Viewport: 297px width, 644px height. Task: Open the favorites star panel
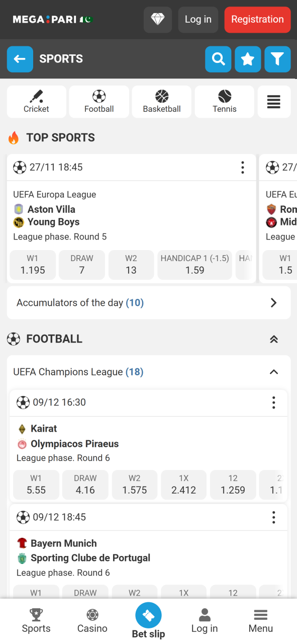pyautogui.click(x=248, y=59)
